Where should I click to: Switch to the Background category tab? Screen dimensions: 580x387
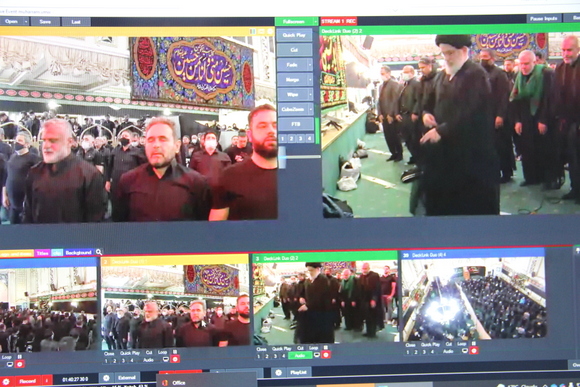pos(78,253)
